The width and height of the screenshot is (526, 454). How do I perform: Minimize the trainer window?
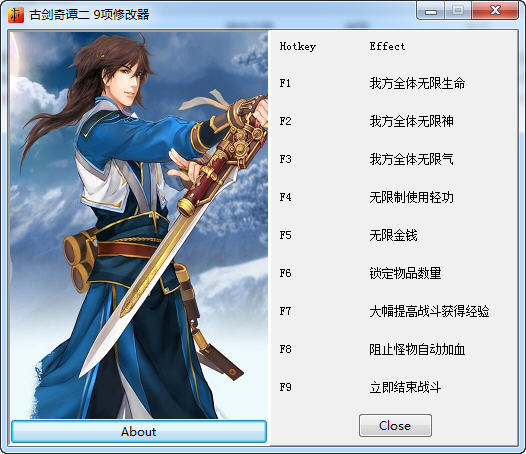tap(431, 11)
